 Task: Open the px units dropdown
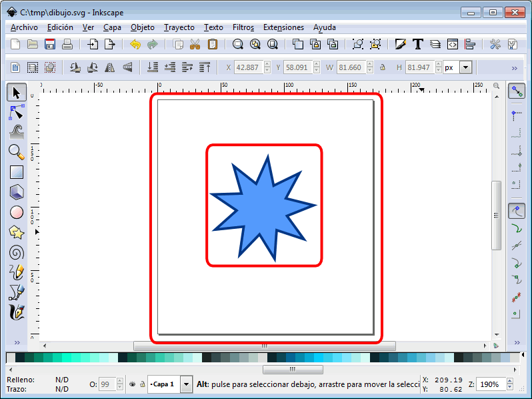click(466, 67)
